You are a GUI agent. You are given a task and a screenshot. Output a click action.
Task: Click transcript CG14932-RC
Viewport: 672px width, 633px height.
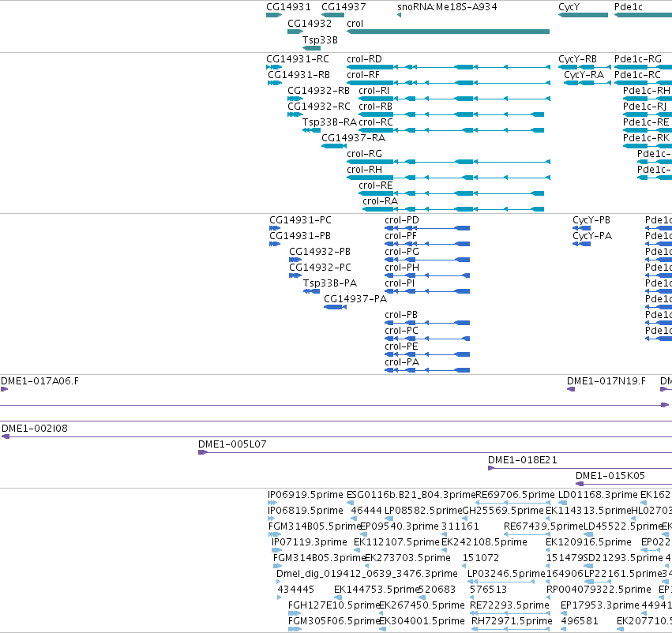pos(295,114)
